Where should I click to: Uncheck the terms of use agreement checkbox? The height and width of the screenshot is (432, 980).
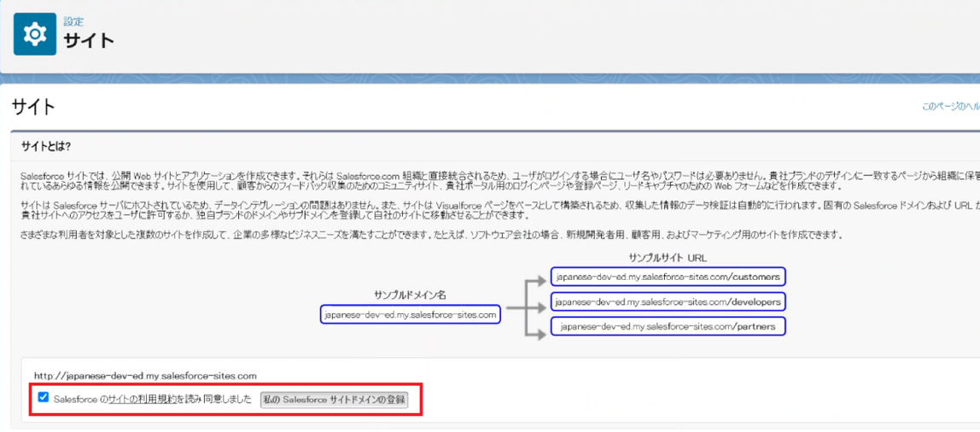(x=44, y=397)
